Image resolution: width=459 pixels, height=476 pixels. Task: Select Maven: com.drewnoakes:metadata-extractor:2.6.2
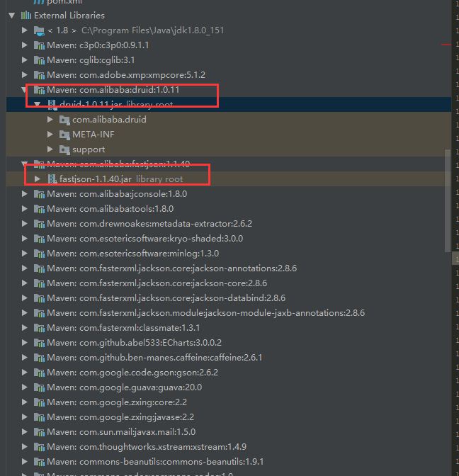(229, 224)
